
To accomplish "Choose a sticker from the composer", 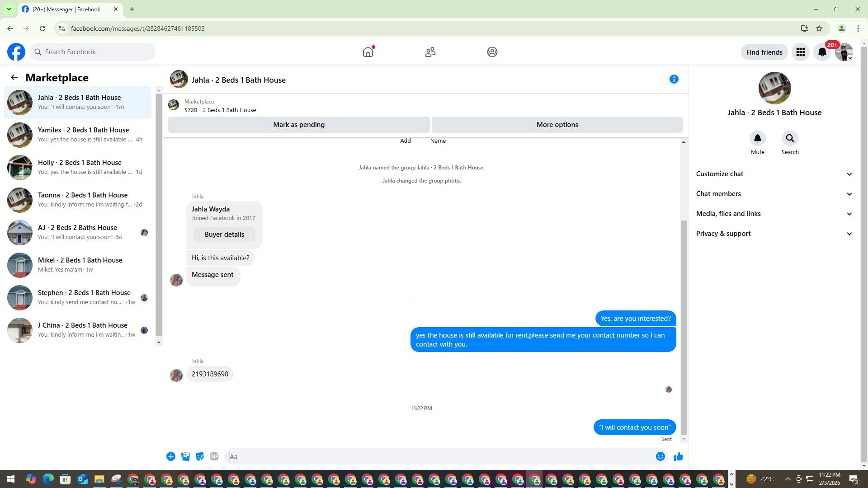I will (x=200, y=457).
